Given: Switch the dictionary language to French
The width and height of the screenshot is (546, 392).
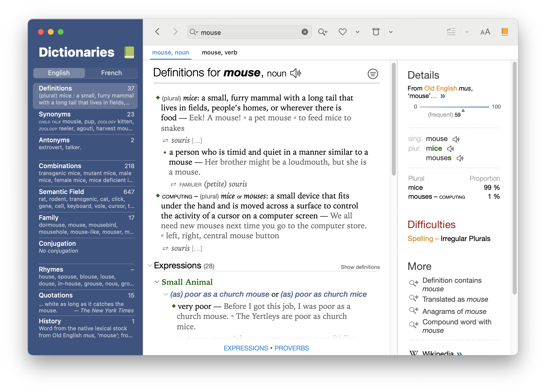Looking at the screenshot, I should point(111,73).
